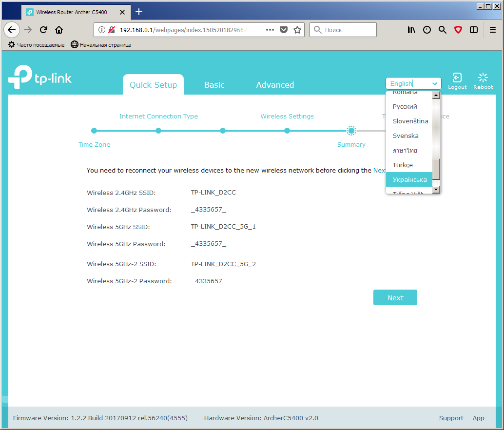Image resolution: width=504 pixels, height=430 pixels.
Task: Choose Türkçe language option
Action: (409, 165)
